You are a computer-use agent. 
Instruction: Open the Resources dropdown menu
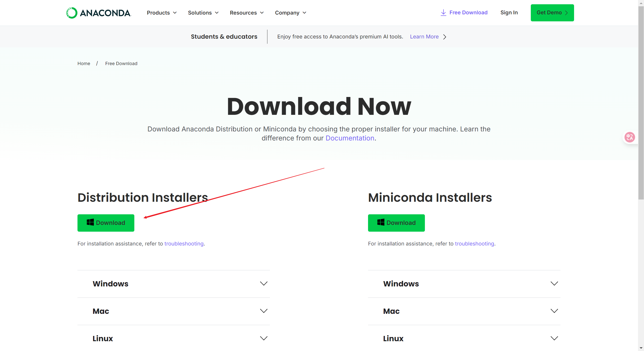point(247,13)
